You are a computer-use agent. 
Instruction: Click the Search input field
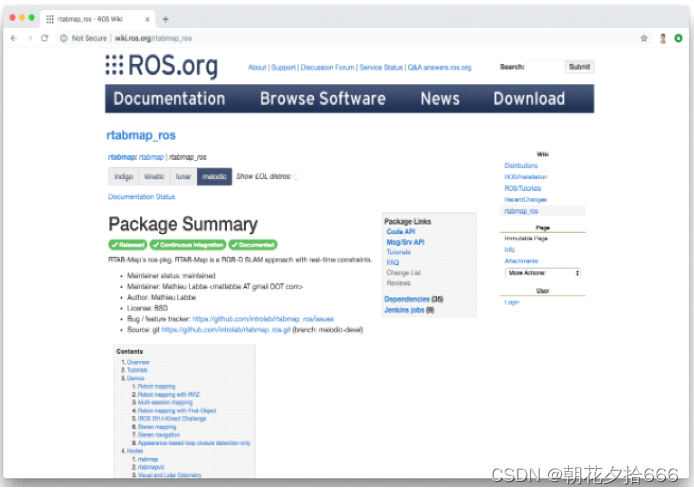pyautogui.click(x=545, y=67)
